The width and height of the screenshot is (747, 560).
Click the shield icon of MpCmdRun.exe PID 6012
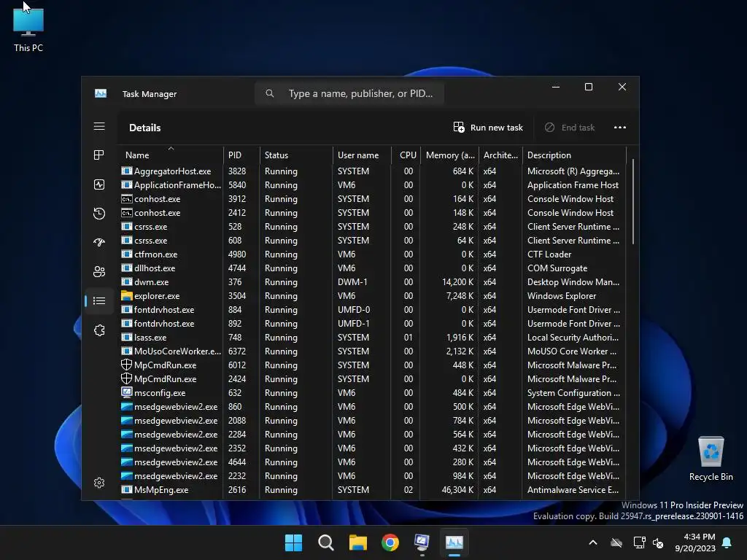pos(126,365)
